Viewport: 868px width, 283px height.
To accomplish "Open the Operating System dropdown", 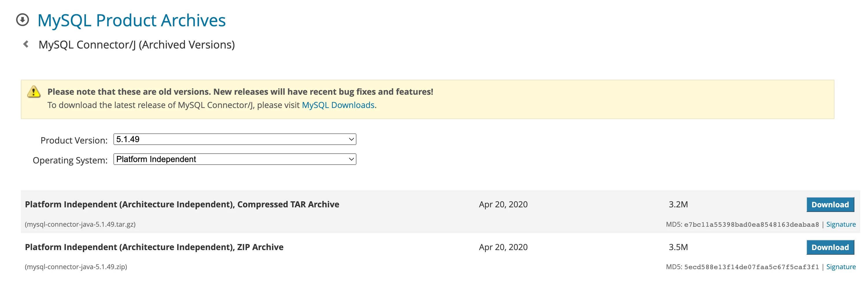I will [235, 159].
